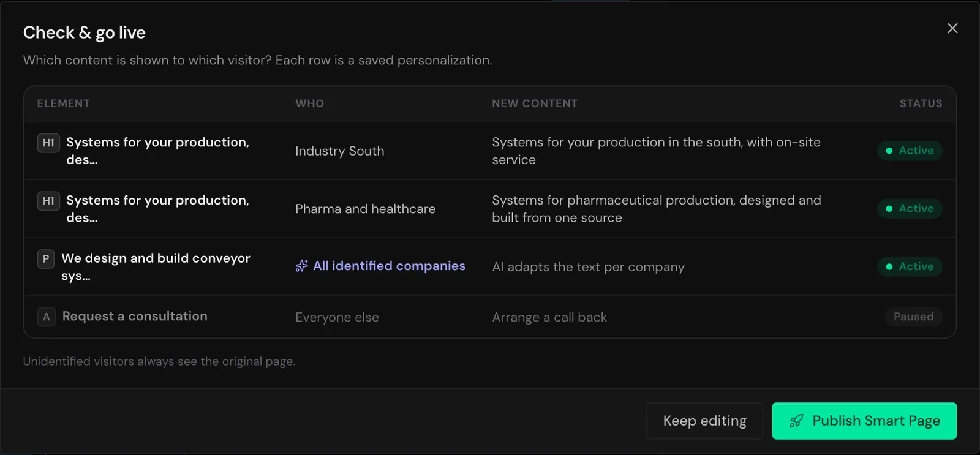Screen dimensions: 980x455
Task: Select the Arrange a call back content
Action: pyautogui.click(x=549, y=317)
